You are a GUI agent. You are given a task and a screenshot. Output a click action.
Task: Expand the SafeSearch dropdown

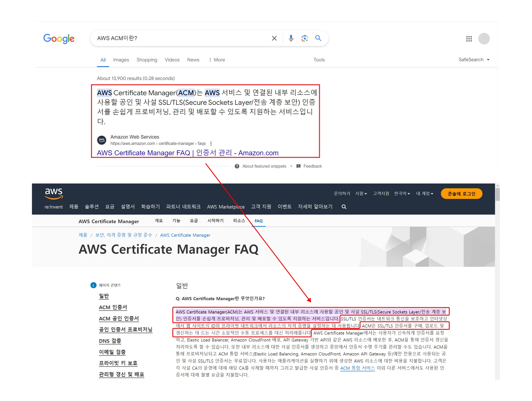(474, 59)
